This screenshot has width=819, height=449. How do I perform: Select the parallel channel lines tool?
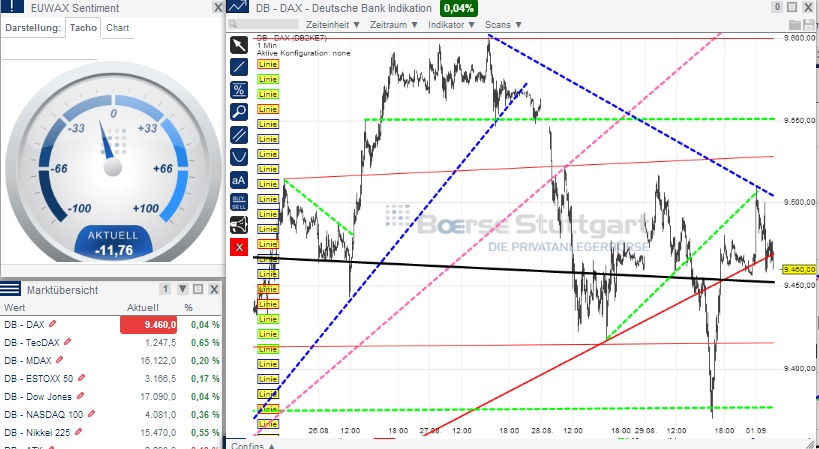click(x=239, y=135)
